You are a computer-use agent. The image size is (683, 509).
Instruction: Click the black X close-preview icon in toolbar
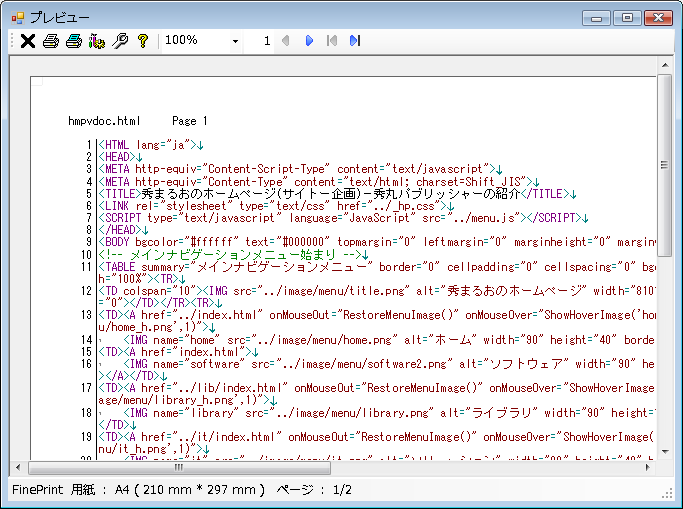tap(28, 41)
